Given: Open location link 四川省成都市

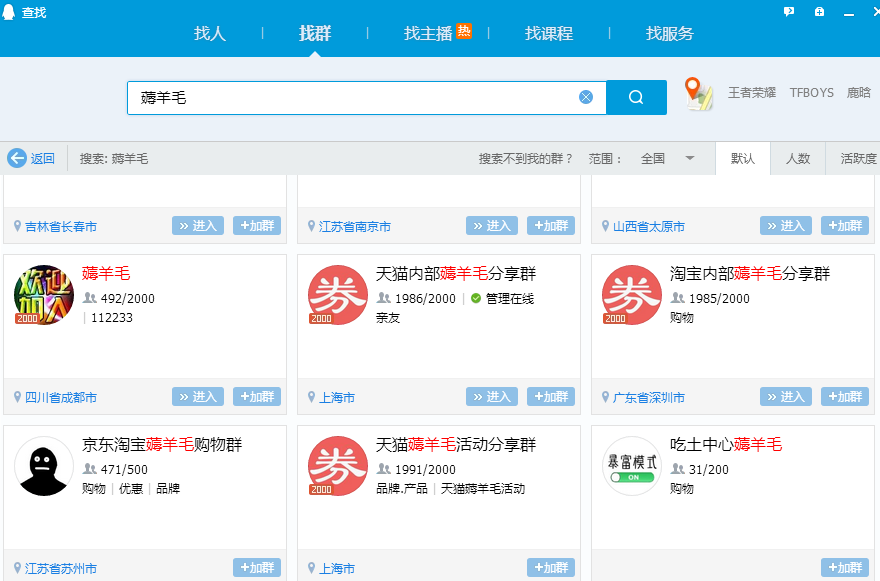Looking at the screenshot, I should click(x=61, y=398).
